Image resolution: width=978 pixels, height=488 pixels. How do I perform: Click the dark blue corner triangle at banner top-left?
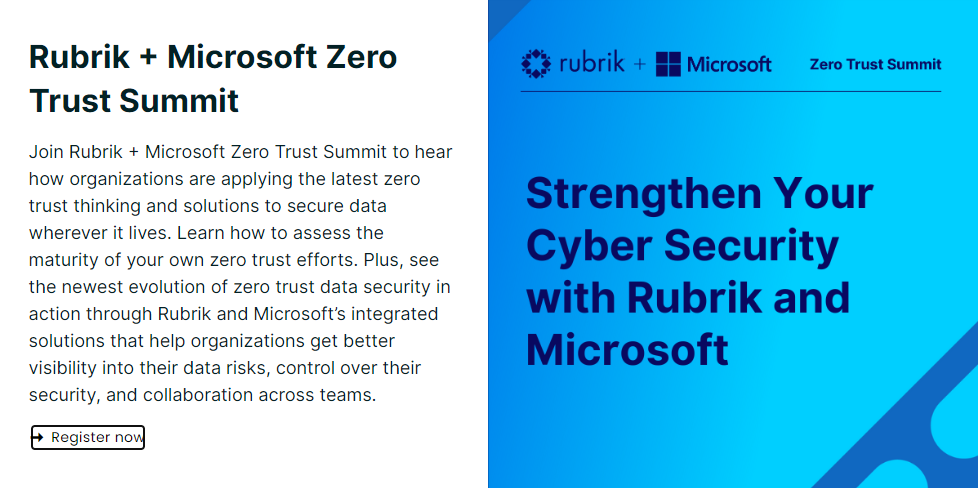502,10
